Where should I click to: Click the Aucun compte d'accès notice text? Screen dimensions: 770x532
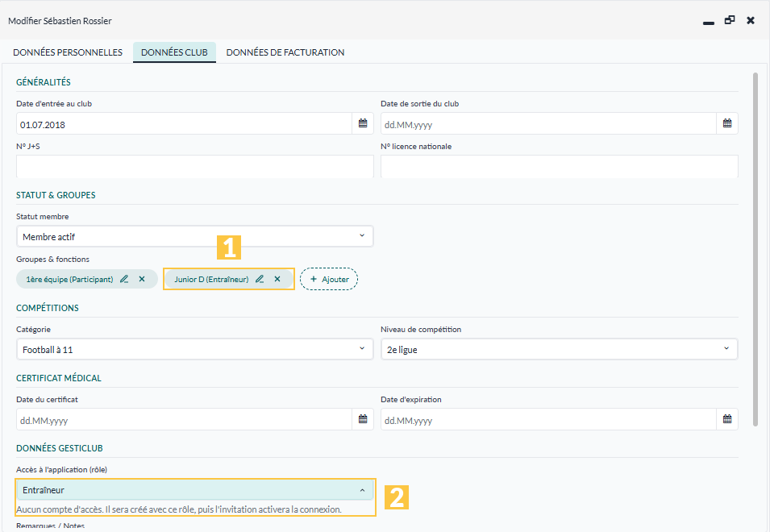point(179,509)
